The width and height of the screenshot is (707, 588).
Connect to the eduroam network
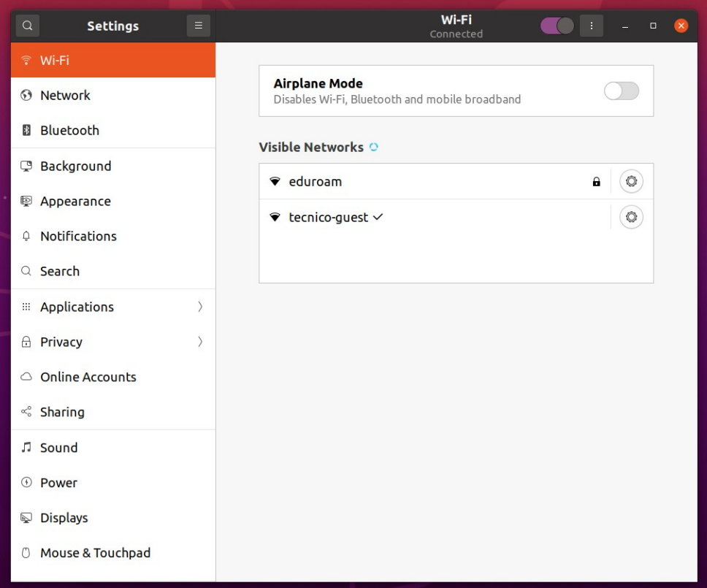click(435, 181)
